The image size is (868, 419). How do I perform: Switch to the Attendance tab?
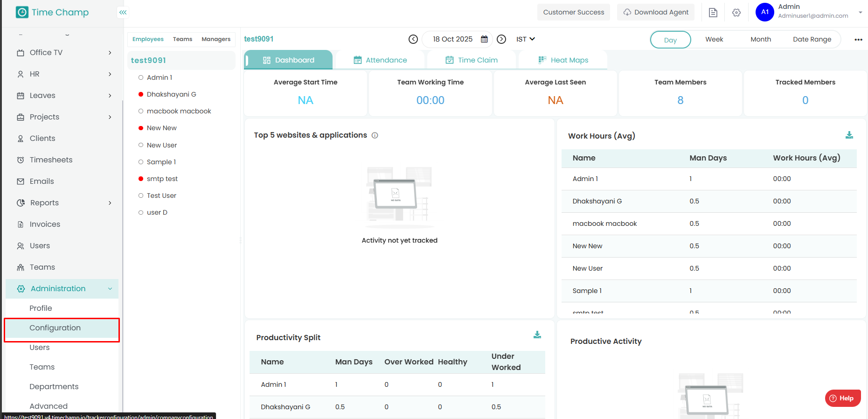380,60
